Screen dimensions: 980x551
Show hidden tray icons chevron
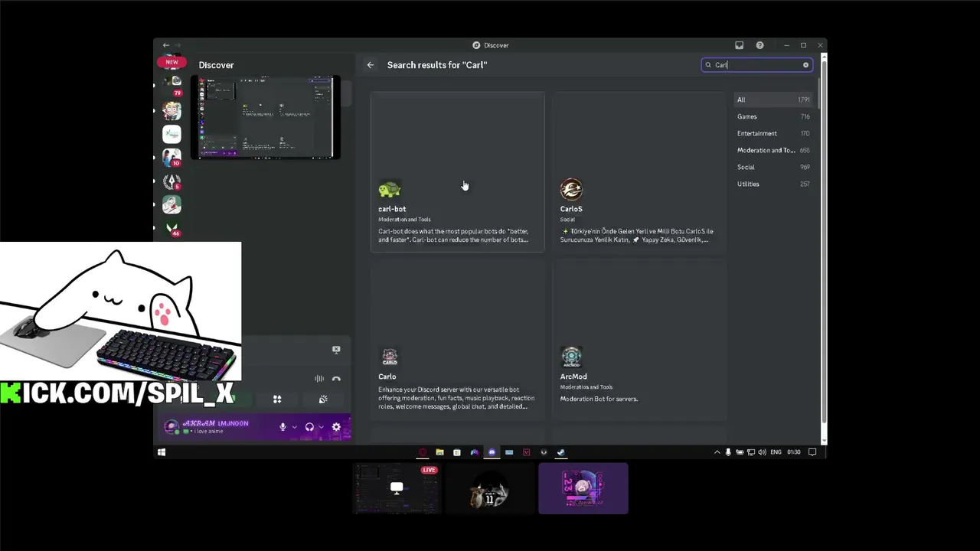coord(717,452)
